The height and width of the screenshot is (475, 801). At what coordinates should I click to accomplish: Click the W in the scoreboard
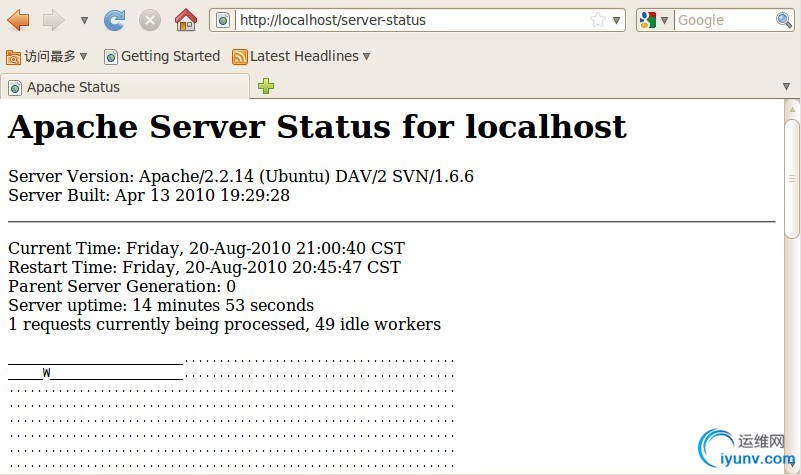[46, 373]
